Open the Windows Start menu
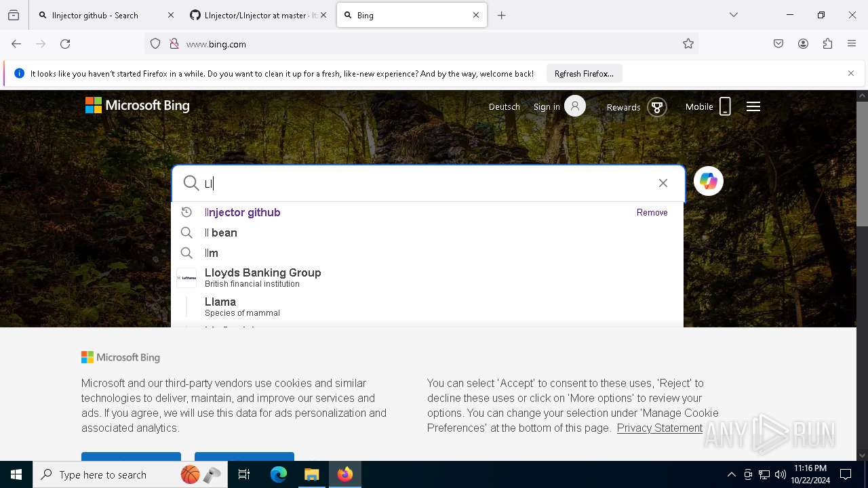This screenshot has width=868, height=488. click(x=16, y=474)
